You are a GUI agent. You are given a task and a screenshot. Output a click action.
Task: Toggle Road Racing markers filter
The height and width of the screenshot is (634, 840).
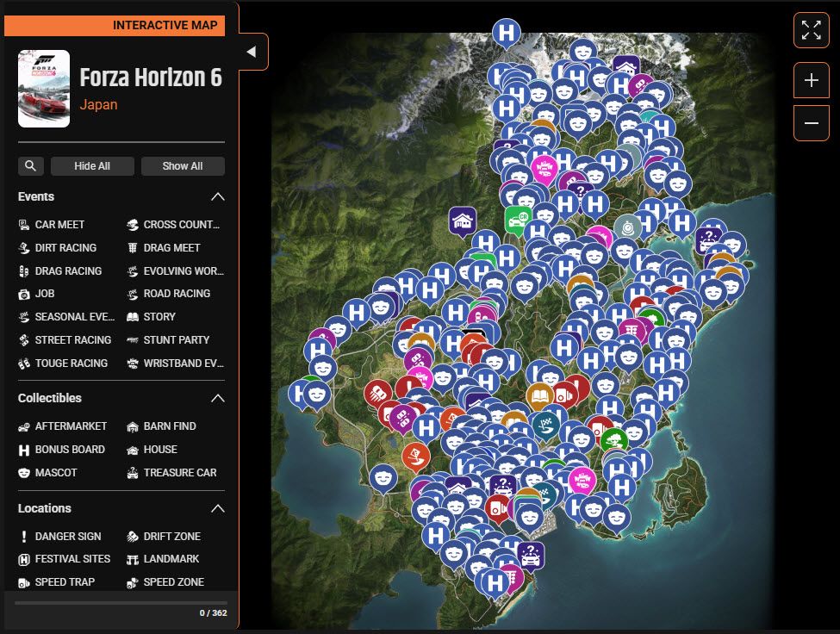(x=169, y=294)
